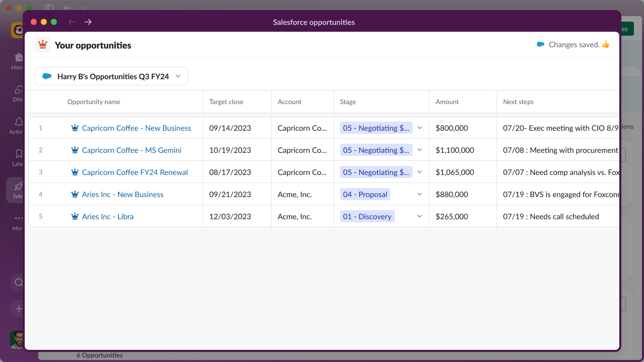644x362 pixels.
Task: Select the 09/14/2023 target close cell
Action: click(x=237, y=128)
